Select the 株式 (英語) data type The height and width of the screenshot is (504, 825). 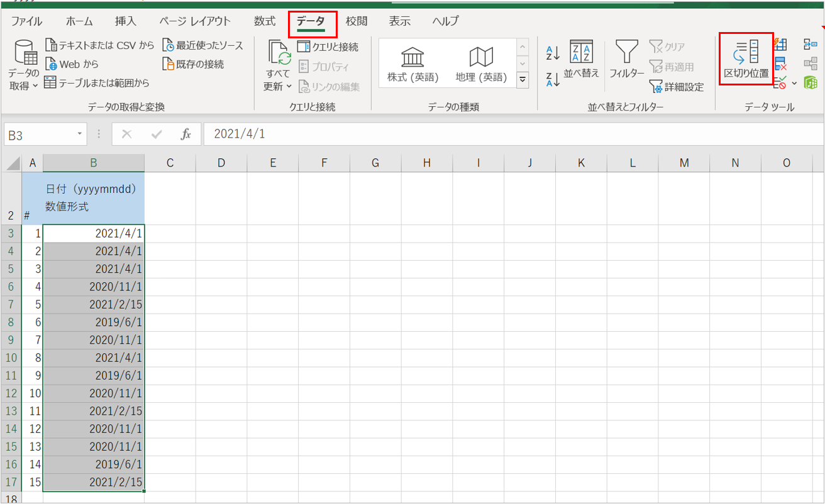click(412, 65)
